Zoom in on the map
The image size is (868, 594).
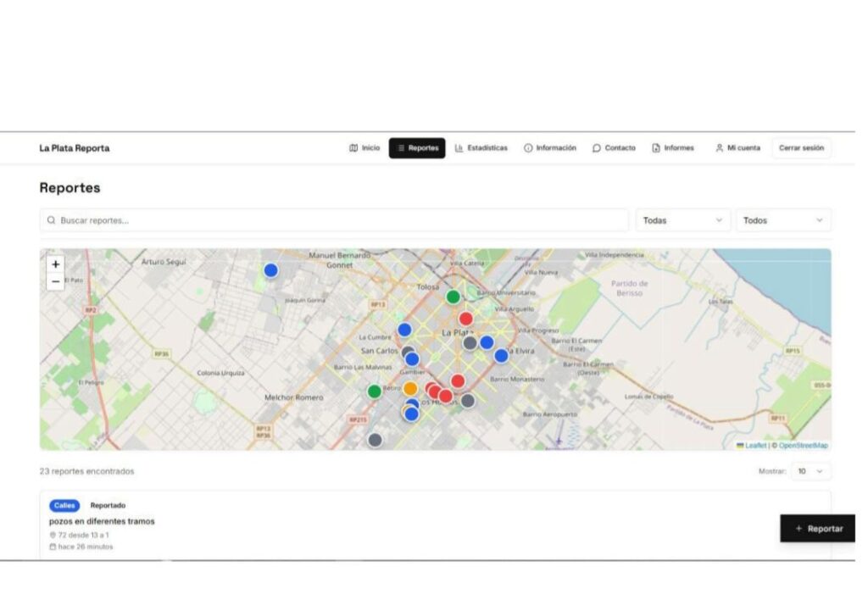[x=56, y=264]
